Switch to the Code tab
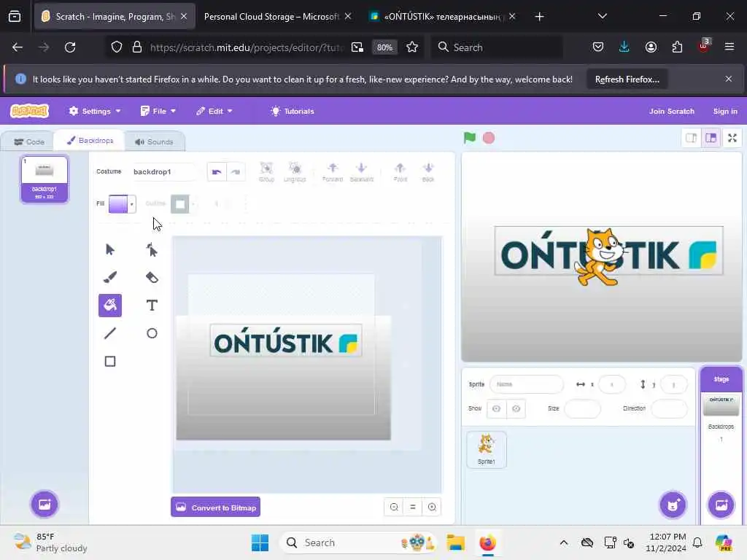The image size is (747, 560). tap(29, 142)
